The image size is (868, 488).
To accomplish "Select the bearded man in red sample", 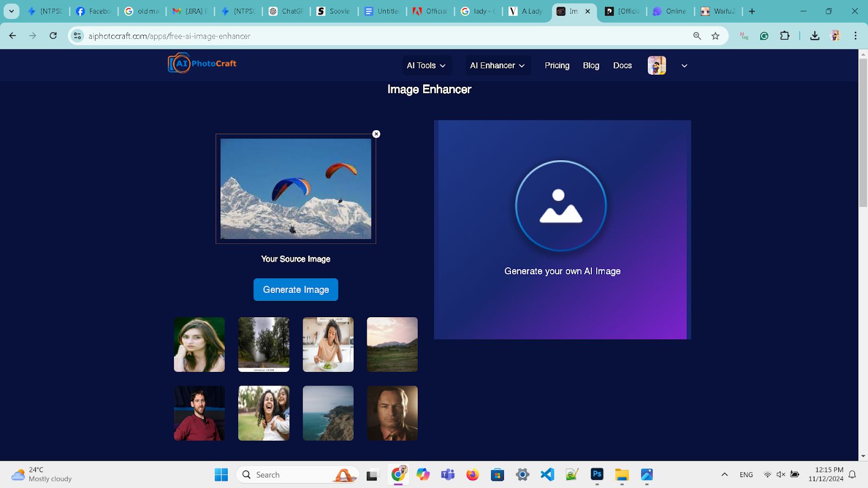I will [199, 413].
